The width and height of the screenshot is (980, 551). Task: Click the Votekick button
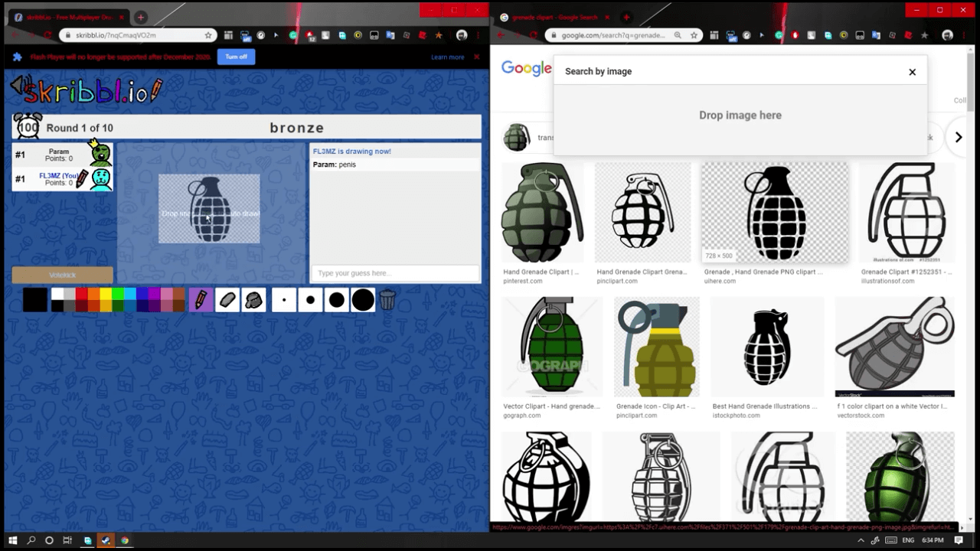[63, 275]
